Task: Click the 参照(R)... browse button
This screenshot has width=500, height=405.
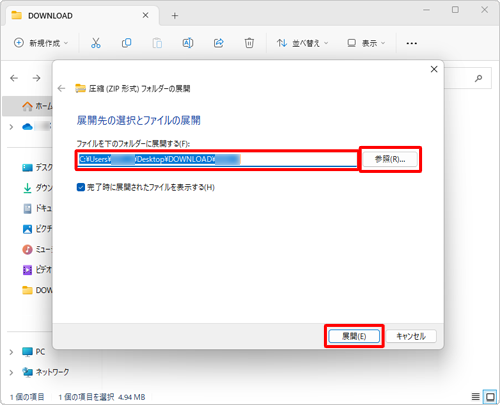Action: click(x=390, y=159)
